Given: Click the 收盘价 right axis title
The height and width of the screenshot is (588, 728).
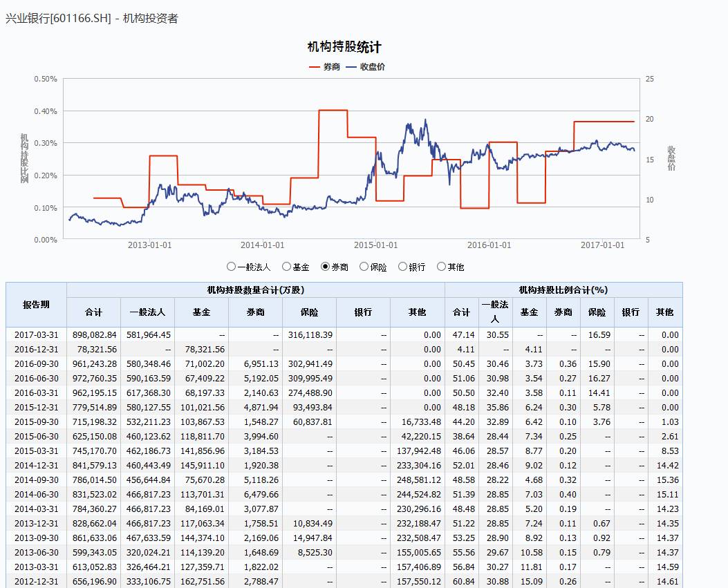Looking at the screenshot, I should click(x=672, y=158).
